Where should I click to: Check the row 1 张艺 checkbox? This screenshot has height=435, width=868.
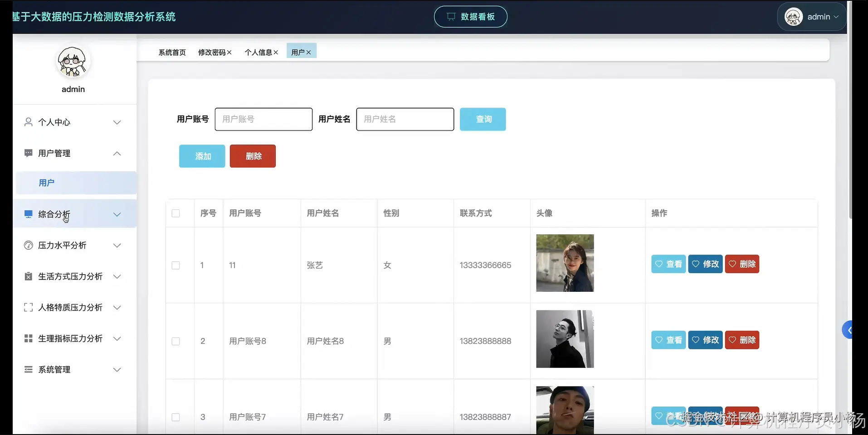coord(176,266)
